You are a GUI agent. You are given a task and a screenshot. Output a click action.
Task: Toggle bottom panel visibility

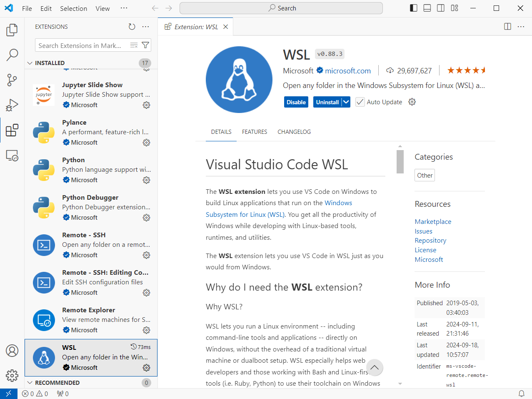pyautogui.click(x=427, y=8)
